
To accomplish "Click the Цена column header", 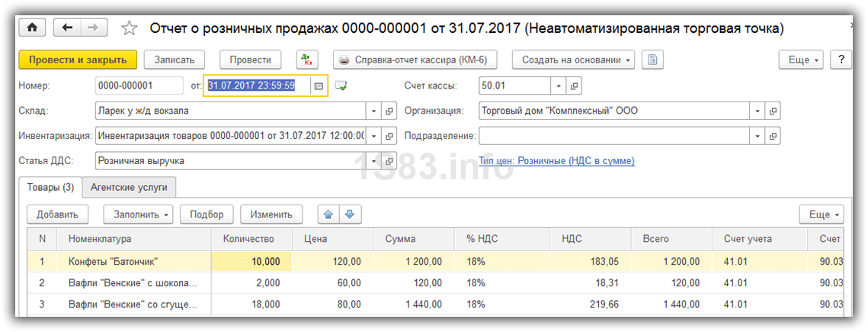I will 333,239.
